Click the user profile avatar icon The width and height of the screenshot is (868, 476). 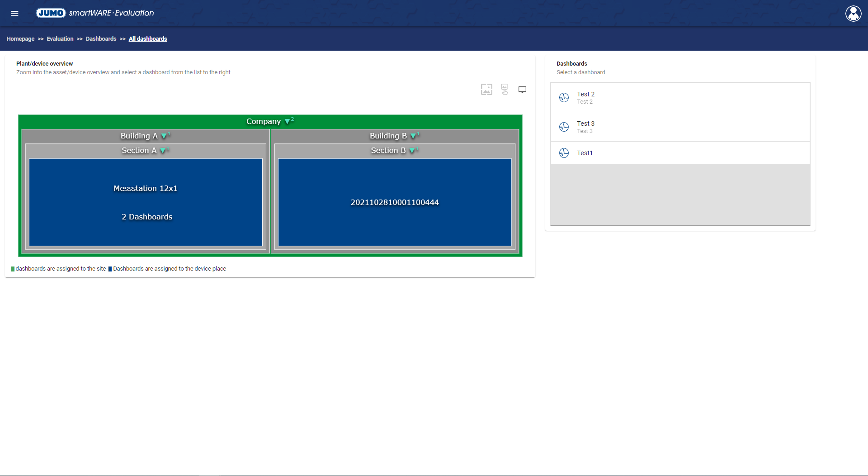[x=853, y=13]
